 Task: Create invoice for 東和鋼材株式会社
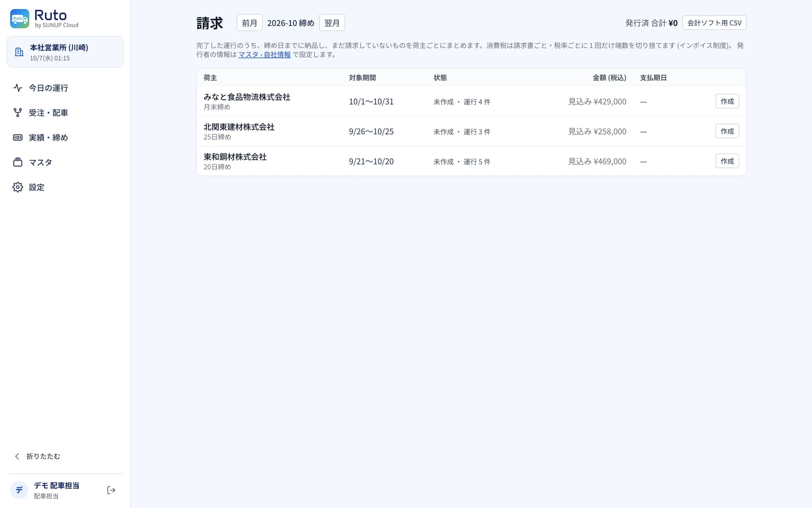click(x=727, y=161)
